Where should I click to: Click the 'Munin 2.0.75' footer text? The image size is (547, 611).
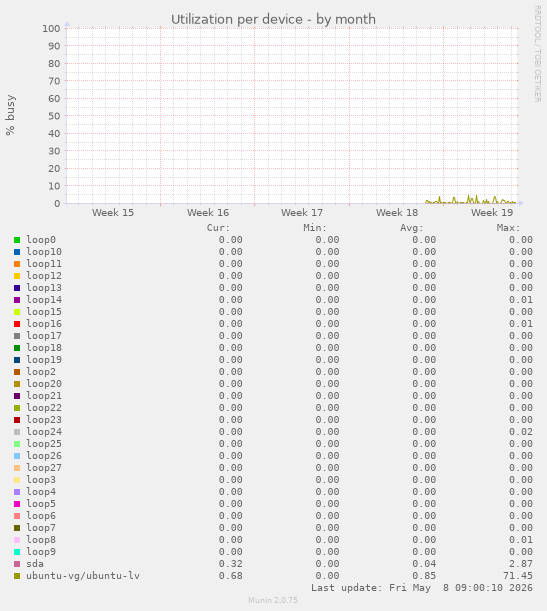tap(273, 600)
